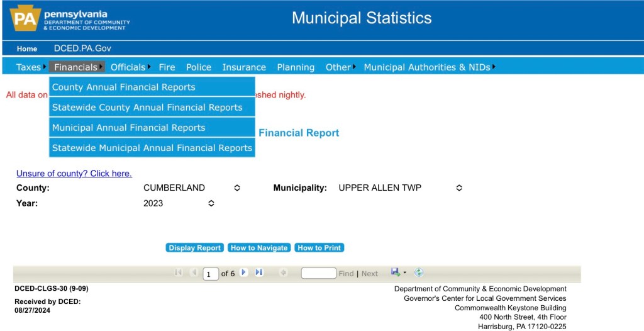
Task: Open the Year dropdown showing 2023
Action: (x=179, y=203)
